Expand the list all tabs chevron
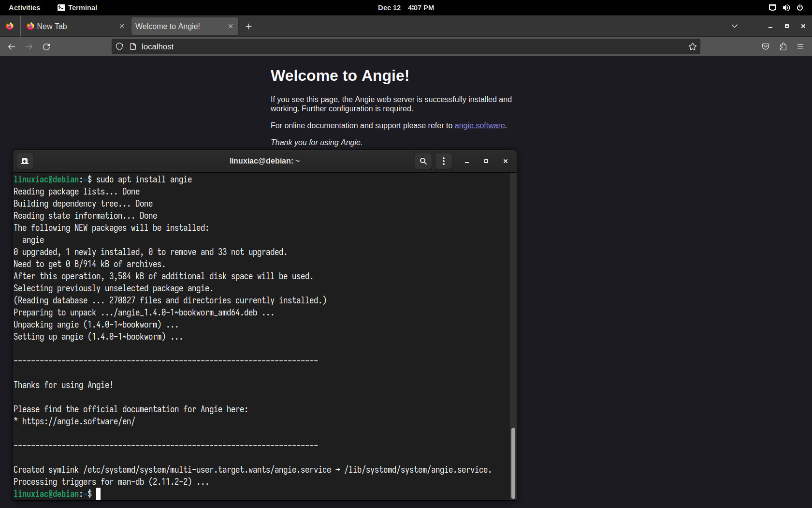This screenshot has height=508, width=812. (x=735, y=26)
